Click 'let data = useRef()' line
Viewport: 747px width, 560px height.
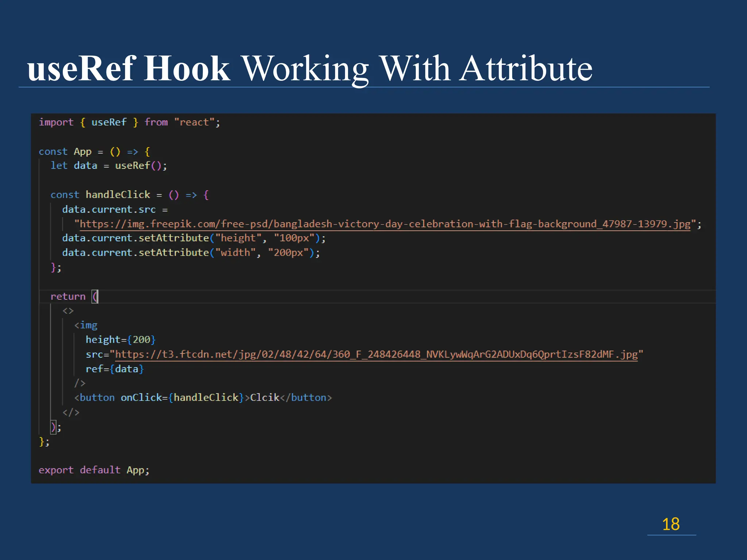point(109,166)
